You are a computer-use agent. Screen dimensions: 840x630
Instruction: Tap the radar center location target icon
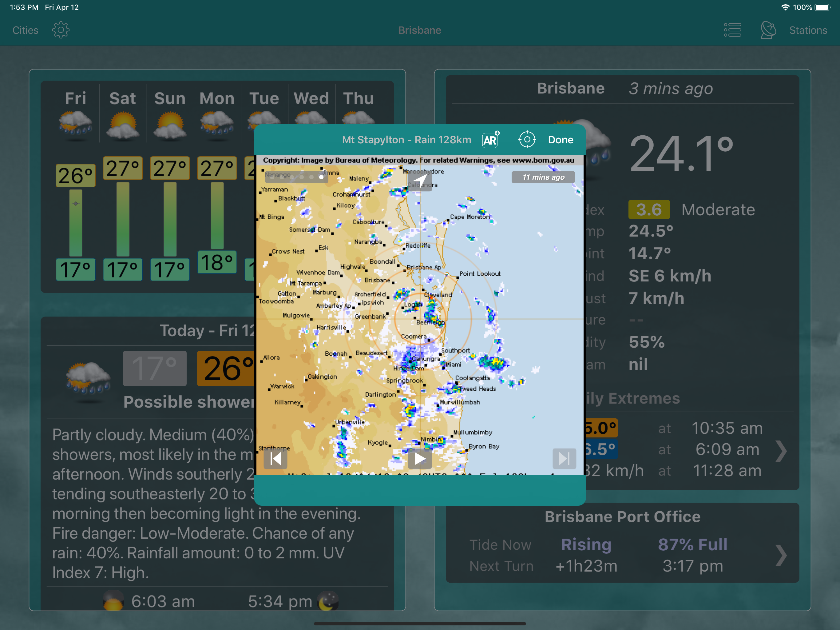[527, 140]
